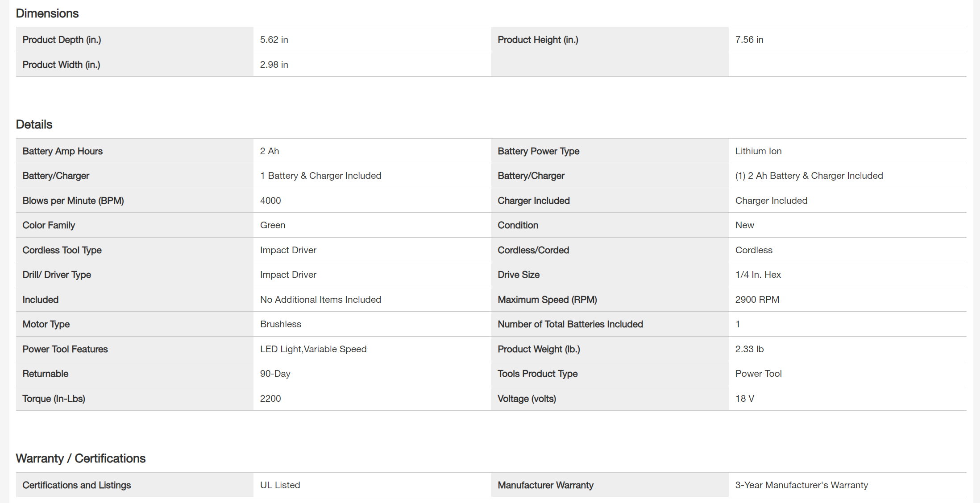The width and height of the screenshot is (980, 503).
Task: Click the Maximum Speed (RPM) label
Action: [x=547, y=300]
